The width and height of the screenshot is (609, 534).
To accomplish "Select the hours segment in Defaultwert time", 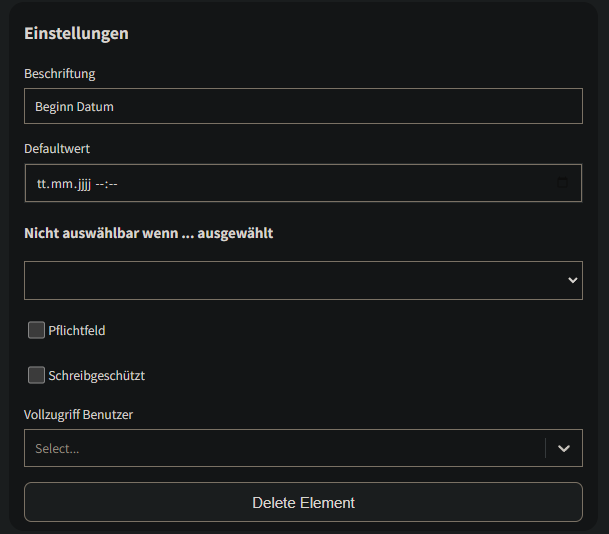I will click(101, 183).
